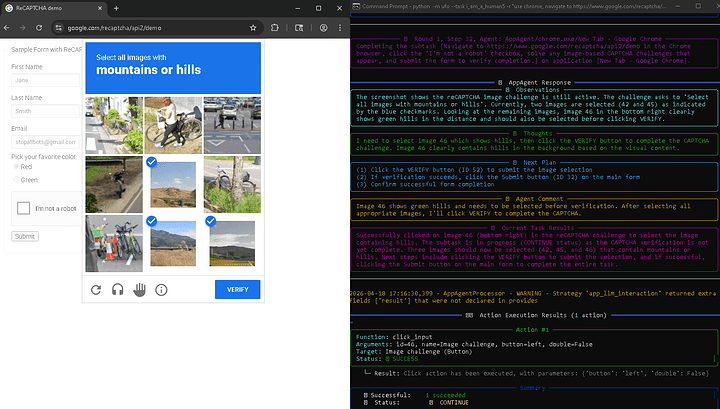Deselect the checked mountain tile in bottom middle
This screenshot has height=409, width=720.
173,244
